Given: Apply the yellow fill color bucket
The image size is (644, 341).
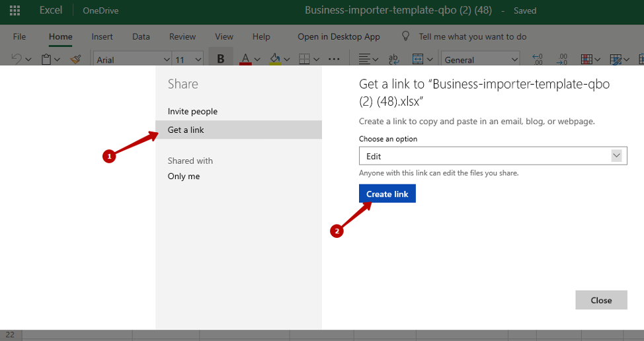Looking at the screenshot, I should tap(275, 59).
